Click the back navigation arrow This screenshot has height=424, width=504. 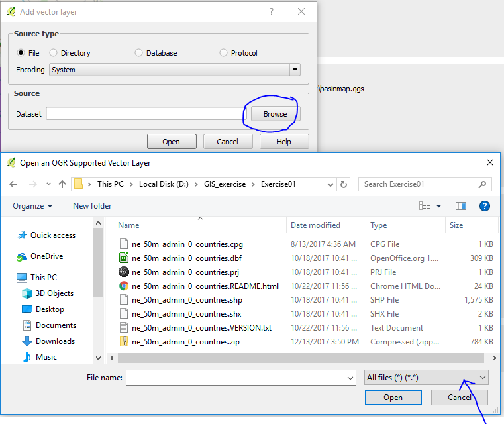click(x=13, y=184)
